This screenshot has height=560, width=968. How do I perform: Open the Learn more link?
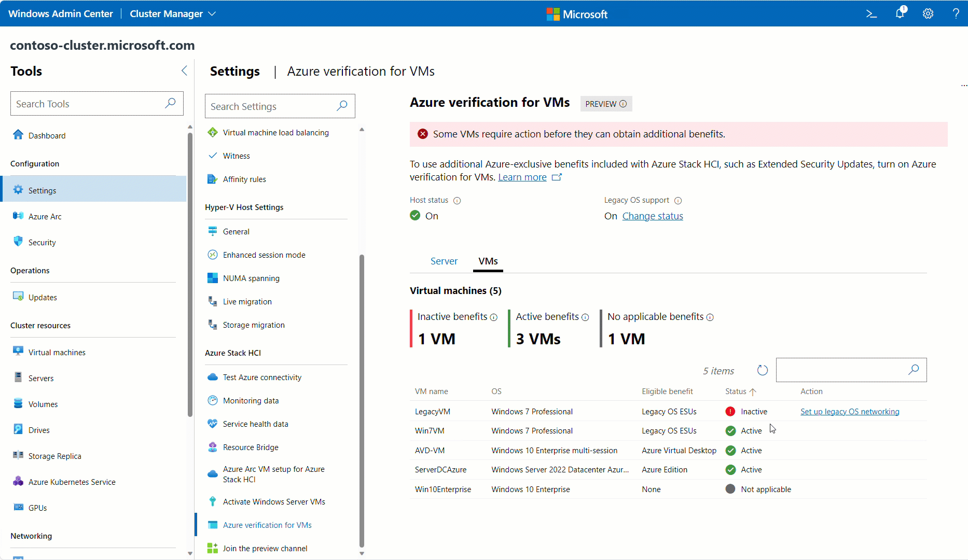tap(522, 177)
